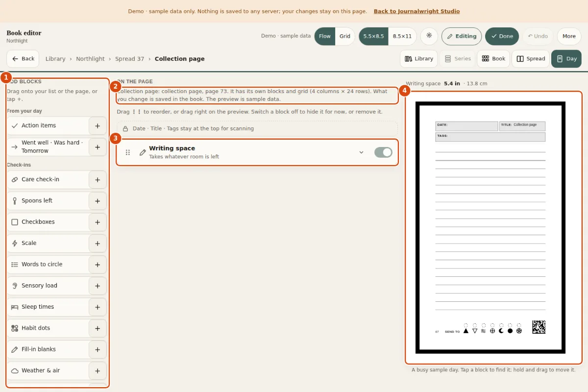The width and height of the screenshot is (588, 392).
Task: Add the Sensory load block
Action: coord(98,286)
